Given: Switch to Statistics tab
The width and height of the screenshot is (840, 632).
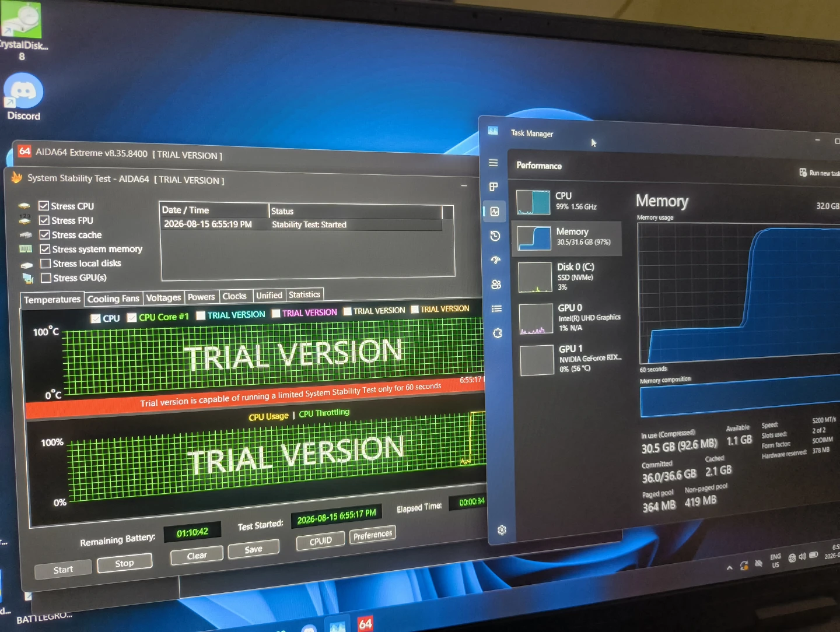Looking at the screenshot, I should 304,295.
